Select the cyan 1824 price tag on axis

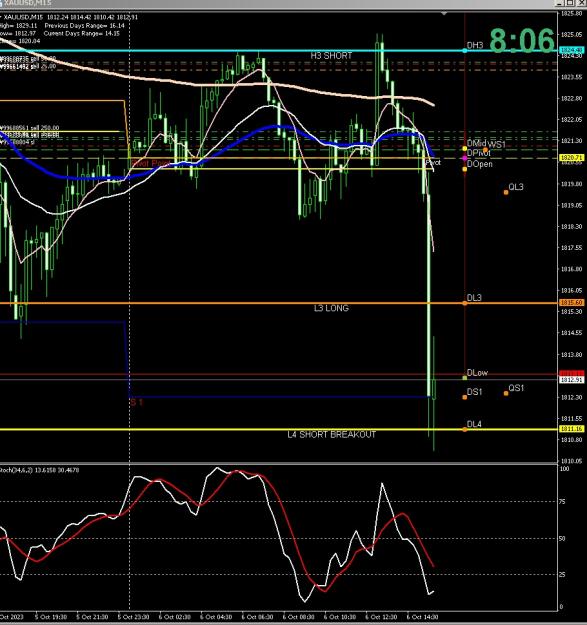click(x=571, y=50)
